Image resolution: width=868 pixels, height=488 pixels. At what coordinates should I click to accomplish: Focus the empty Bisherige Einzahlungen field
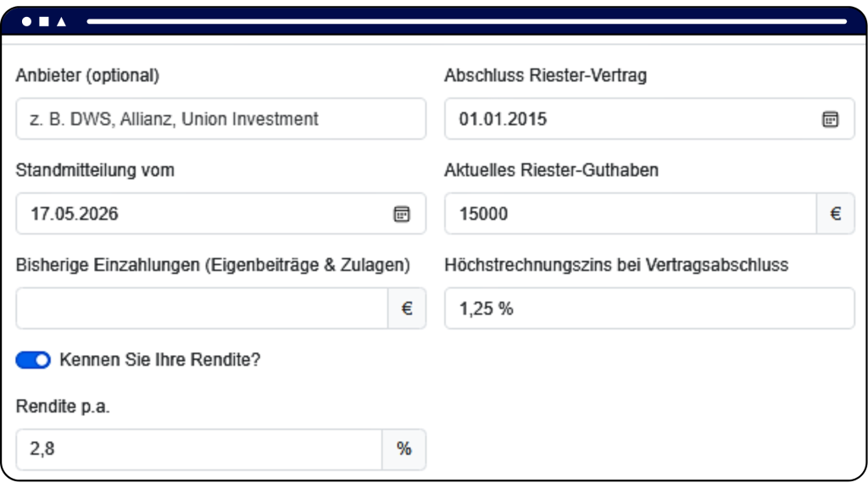coord(202,308)
